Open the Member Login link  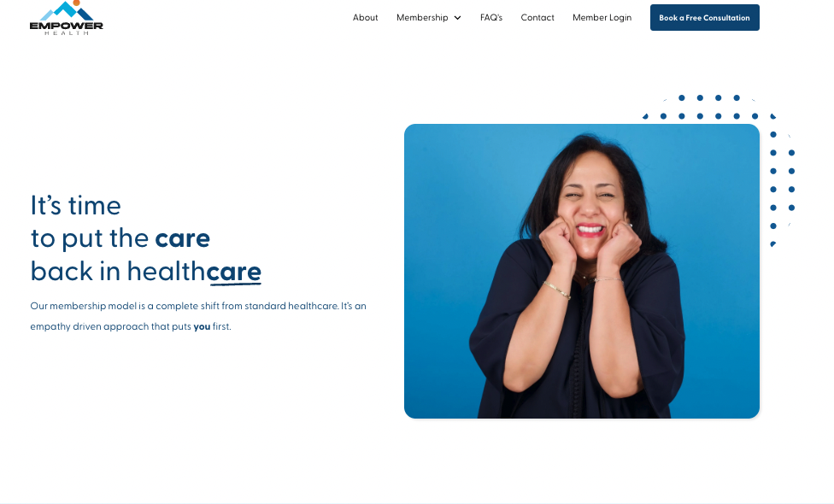point(602,18)
